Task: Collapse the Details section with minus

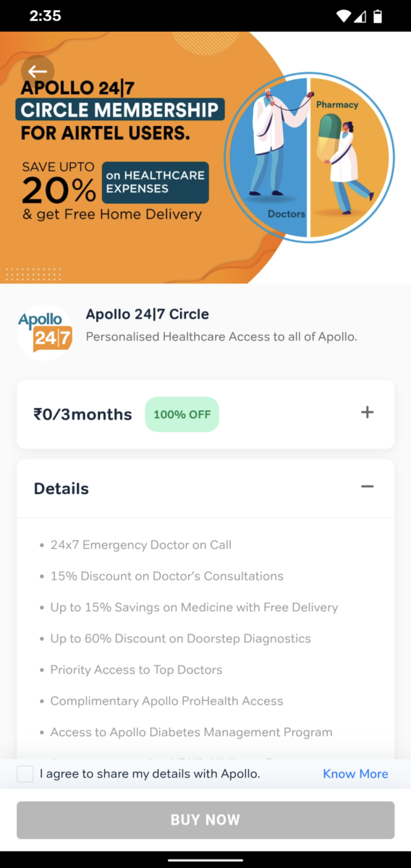Action: click(368, 486)
